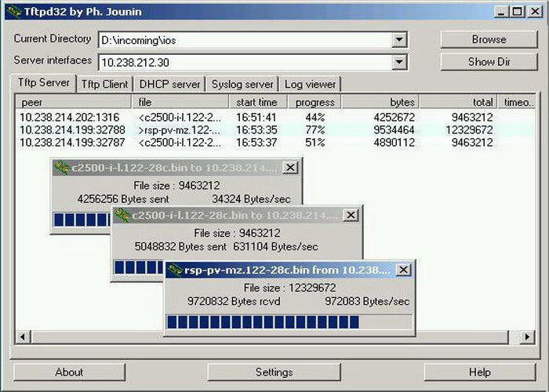Open the Settings dialog
The height and width of the screenshot is (392, 549).
coord(274,372)
